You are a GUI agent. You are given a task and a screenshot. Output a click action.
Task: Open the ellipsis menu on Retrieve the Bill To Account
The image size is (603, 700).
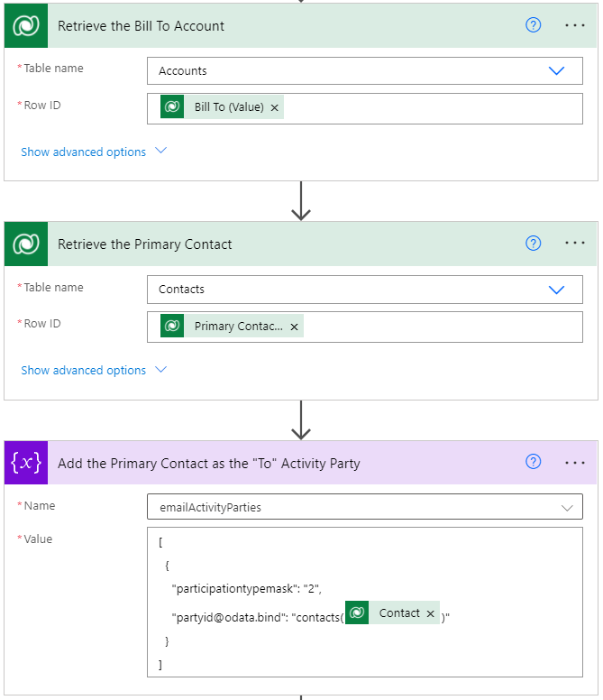coord(575,25)
